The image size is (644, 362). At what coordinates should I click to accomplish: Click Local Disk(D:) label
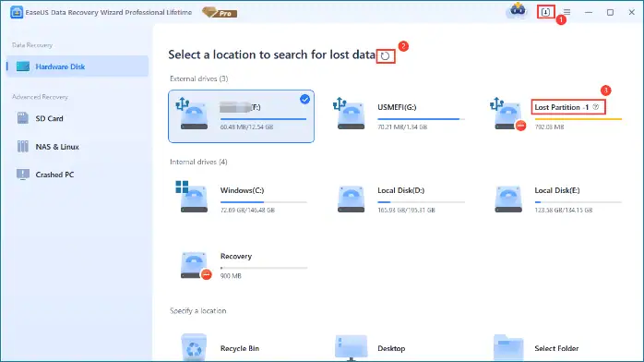click(400, 190)
